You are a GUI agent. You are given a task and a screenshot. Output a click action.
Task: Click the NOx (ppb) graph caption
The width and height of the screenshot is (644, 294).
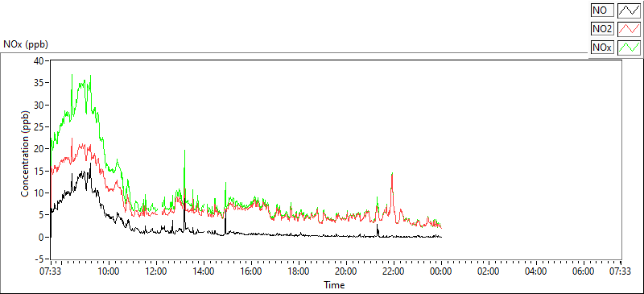click(x=26, y=45)
